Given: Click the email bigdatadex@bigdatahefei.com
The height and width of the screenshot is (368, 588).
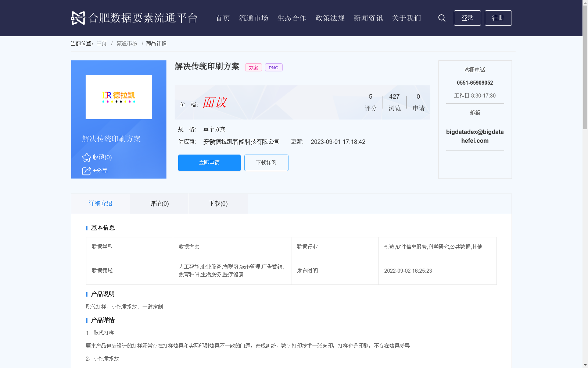Looking at the screenshot, I should tap(475, 136).
